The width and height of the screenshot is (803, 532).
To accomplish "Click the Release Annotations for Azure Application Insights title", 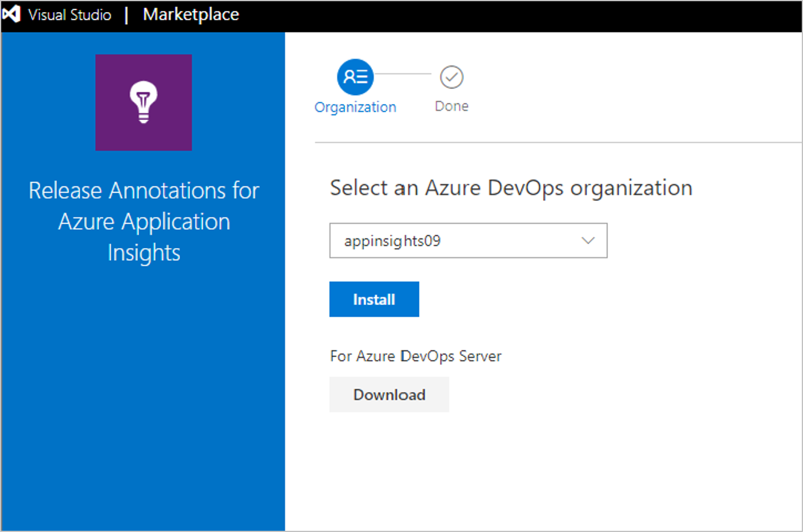I will click(x=144, y=222).
